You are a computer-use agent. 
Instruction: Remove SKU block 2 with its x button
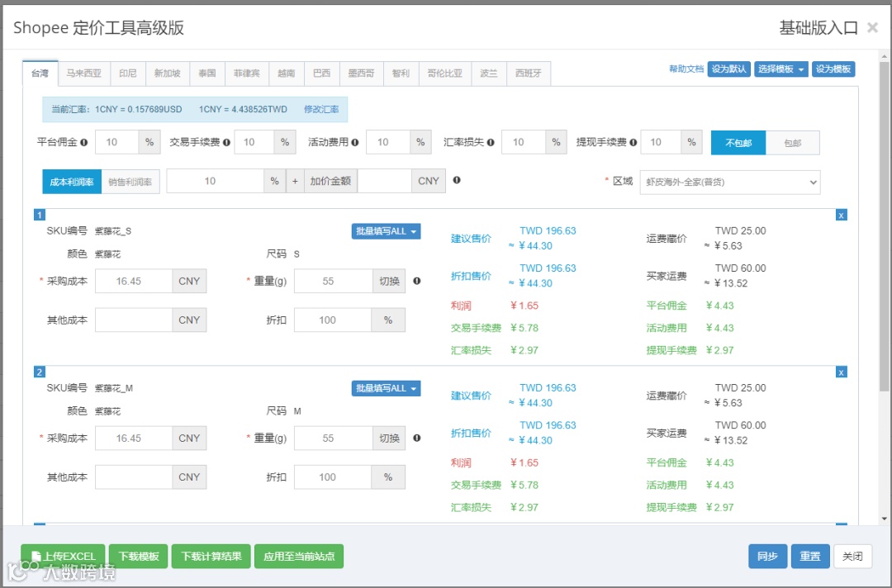point(842,372)
